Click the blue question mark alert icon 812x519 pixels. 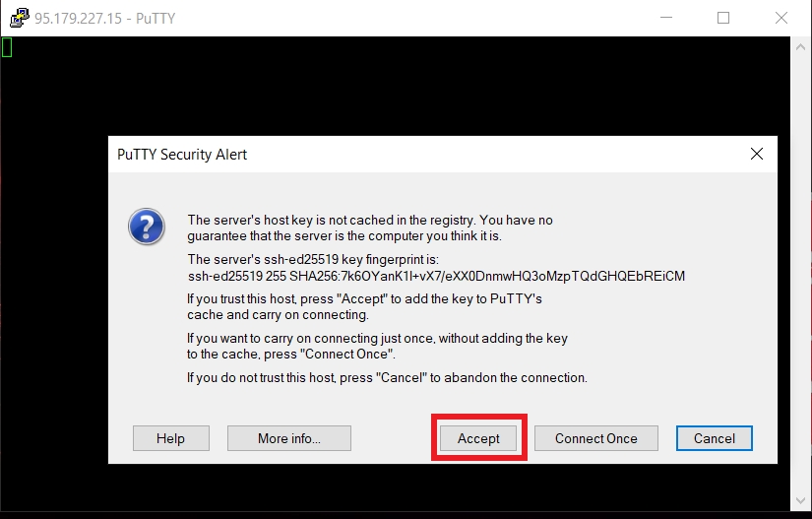point(147,227)
